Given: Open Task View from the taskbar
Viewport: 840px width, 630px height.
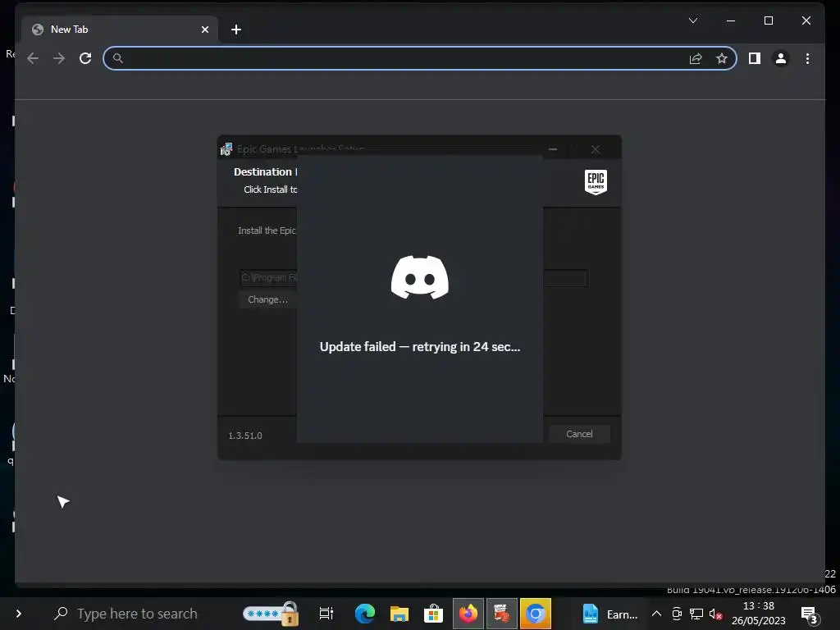Looking at the screenshot, I should tap(326, 614).
